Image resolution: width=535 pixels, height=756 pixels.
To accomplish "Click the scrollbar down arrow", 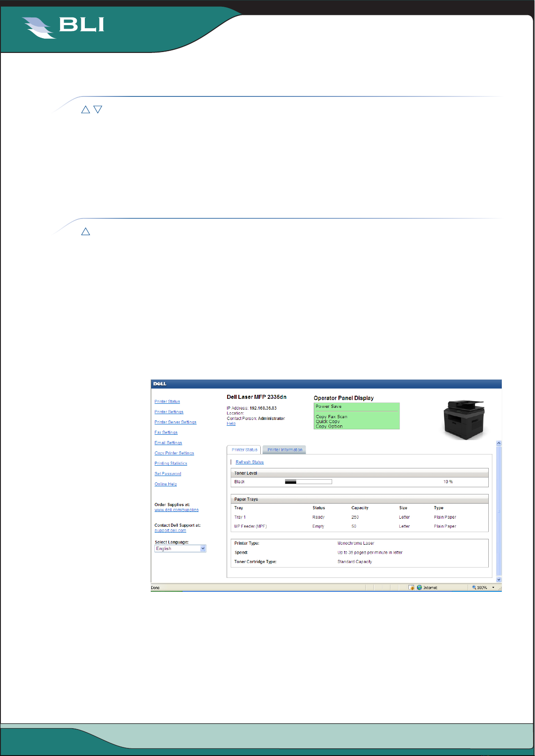I will pos(499,580).
